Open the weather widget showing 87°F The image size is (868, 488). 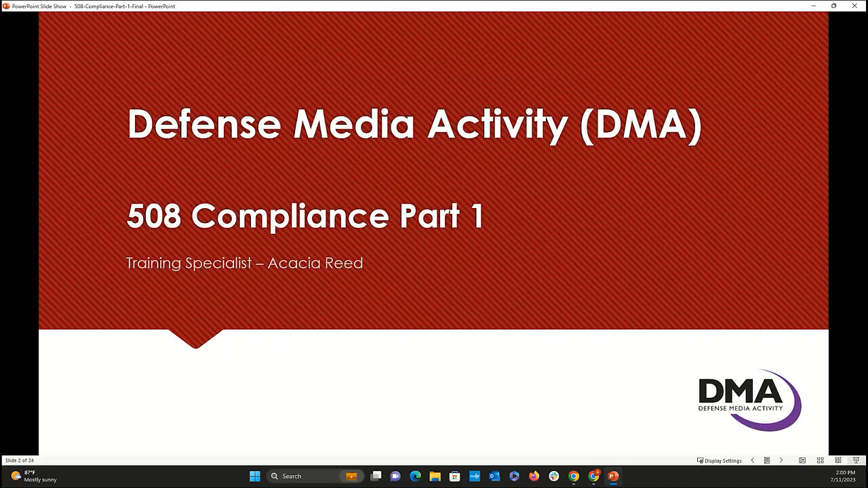[x=34, y=476]
